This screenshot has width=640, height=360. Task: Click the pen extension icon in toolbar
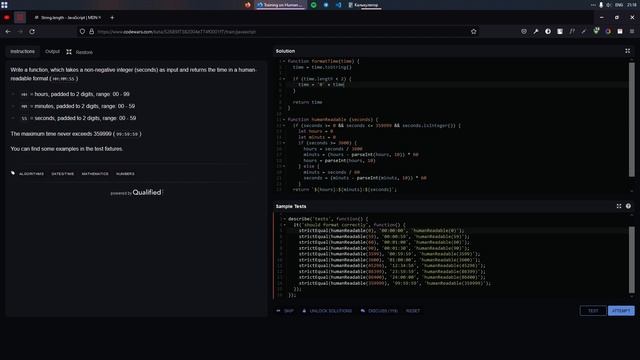584,31
